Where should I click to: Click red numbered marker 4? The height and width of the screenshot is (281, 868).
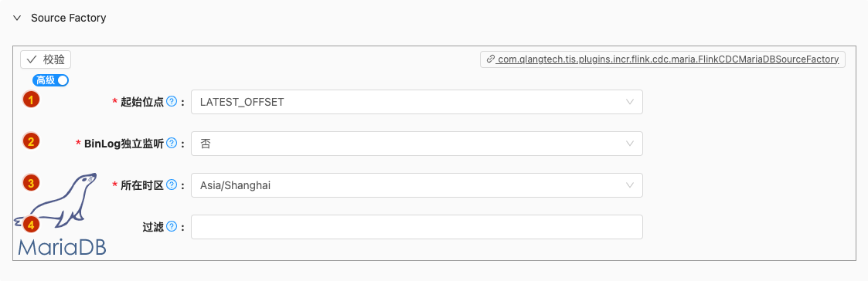pos(31,225)
